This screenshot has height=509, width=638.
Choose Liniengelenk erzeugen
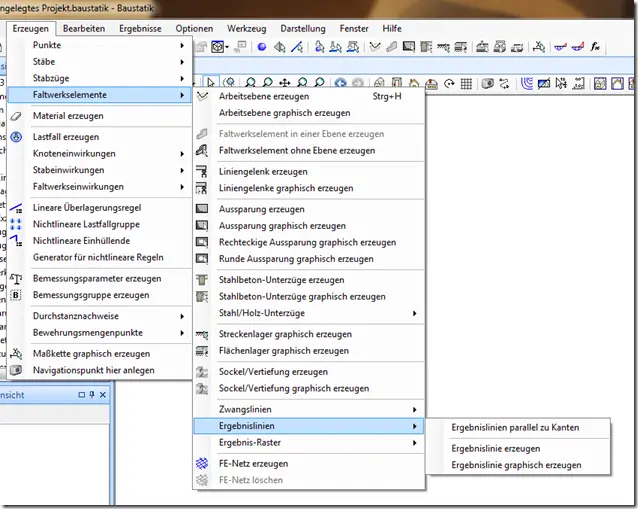point(309,172)
